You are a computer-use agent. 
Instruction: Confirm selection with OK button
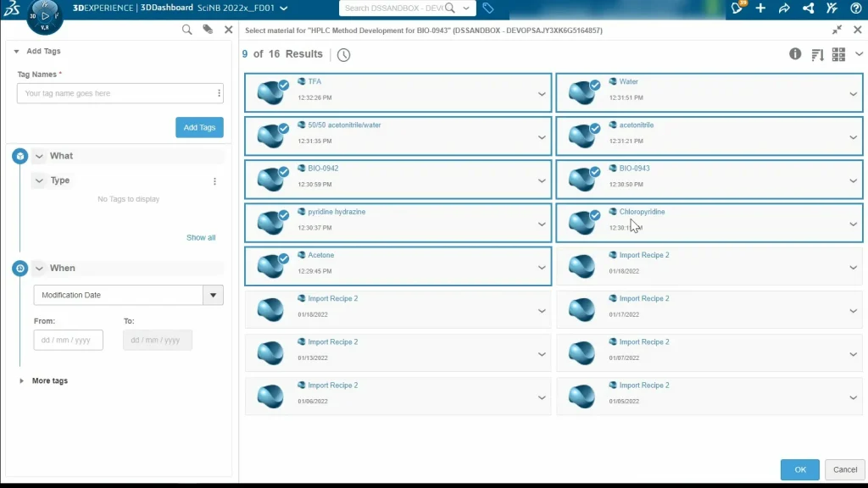(x=799, y=469)
